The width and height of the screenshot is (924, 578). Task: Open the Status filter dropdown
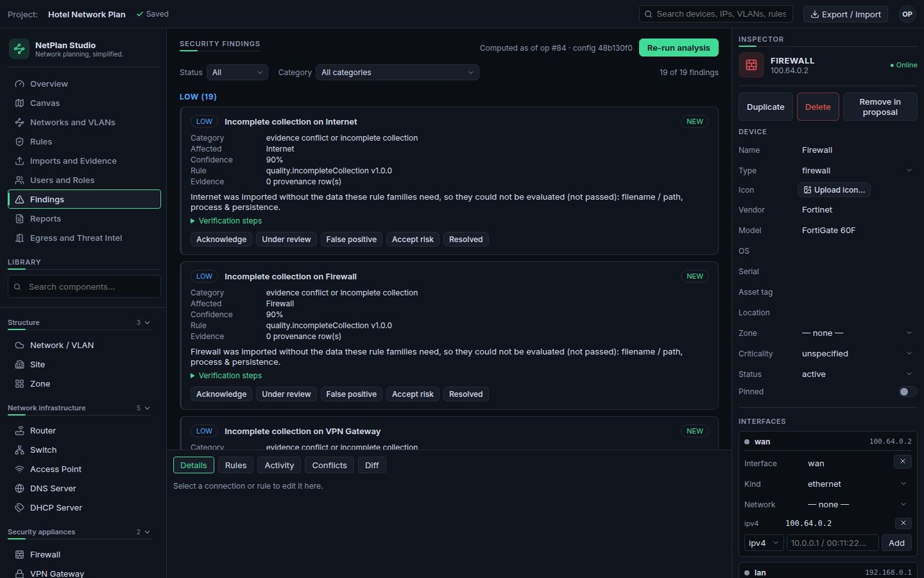coord(237,73)
